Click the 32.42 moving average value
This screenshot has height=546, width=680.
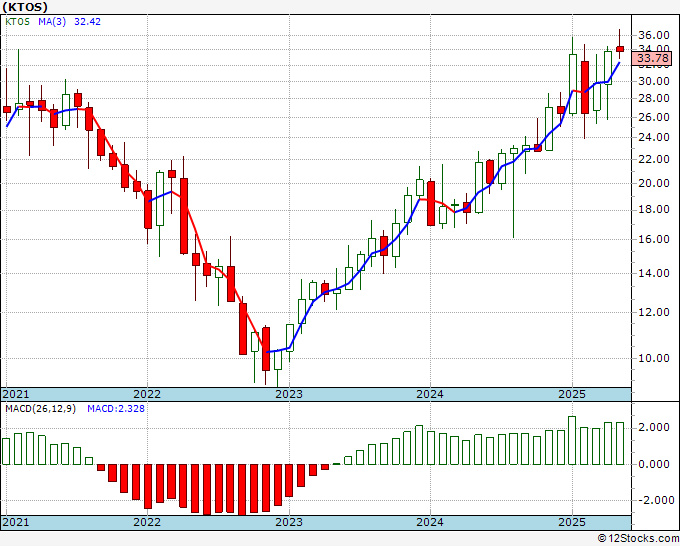point(87,21)
